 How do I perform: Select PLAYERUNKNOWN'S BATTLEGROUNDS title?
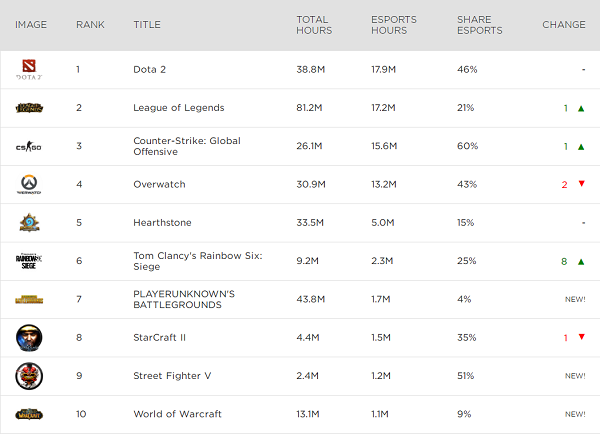(x=184, y=299)
